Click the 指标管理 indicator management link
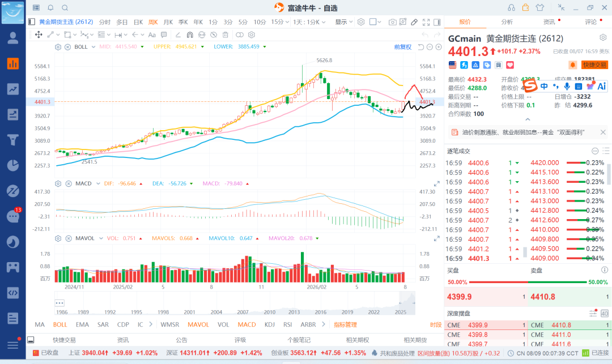Viewport: 612px width, 364px height. (346, 324)
